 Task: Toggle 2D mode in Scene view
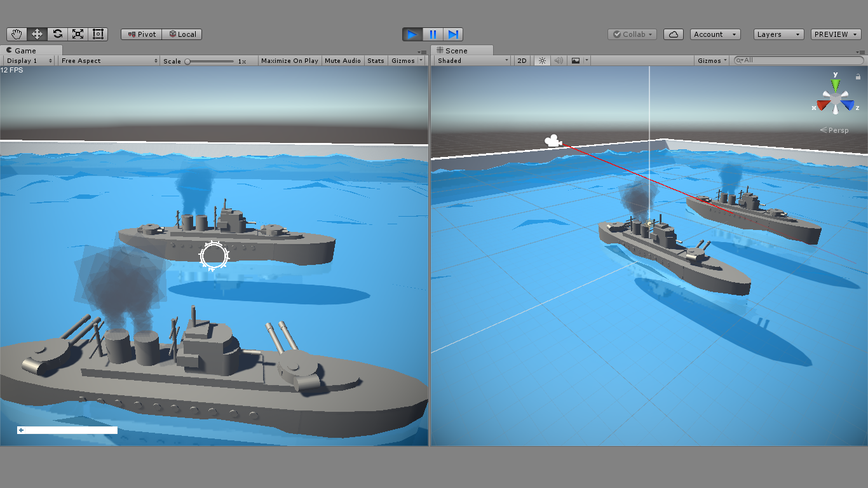pyautogui.click(x=522, y=61)
